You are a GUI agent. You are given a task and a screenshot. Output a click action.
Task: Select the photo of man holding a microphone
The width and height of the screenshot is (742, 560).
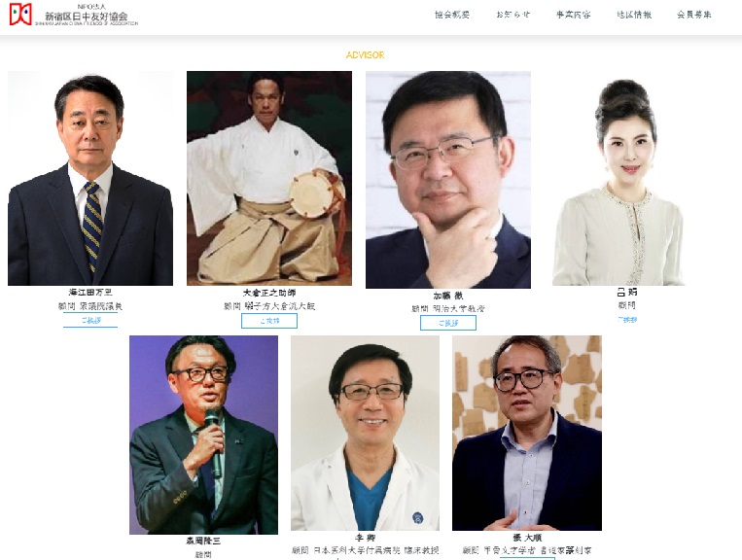(203, 436)
